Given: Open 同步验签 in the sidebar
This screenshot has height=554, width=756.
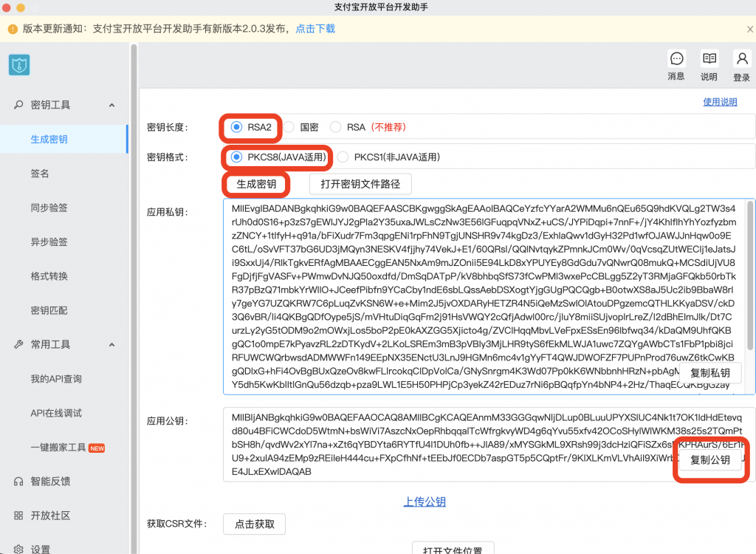Looking at the screenshot, I should click(x=49, y=208).
